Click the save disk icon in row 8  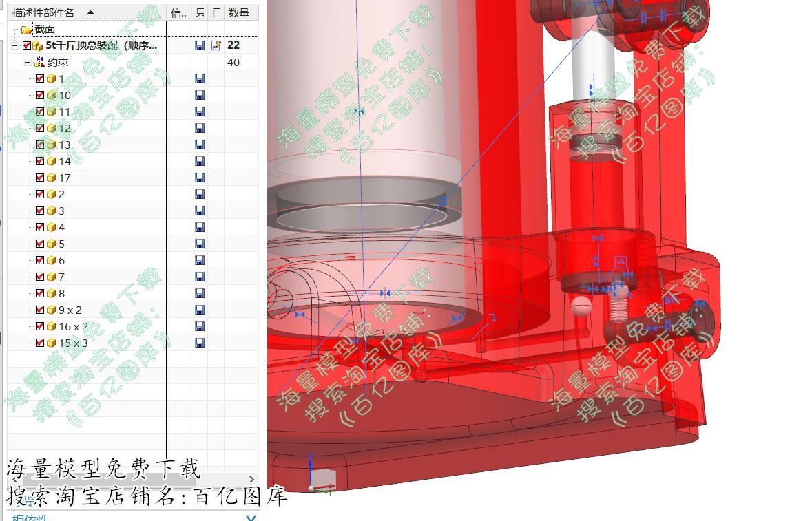pos(199,293)
